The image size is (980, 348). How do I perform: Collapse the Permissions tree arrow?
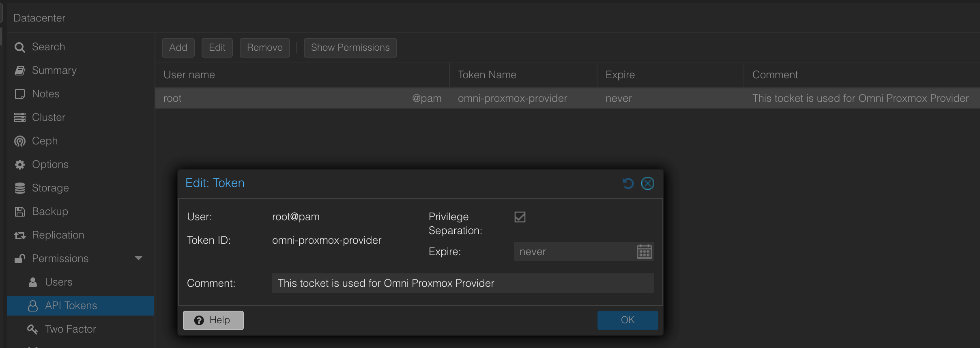click(x=138, y=258)
